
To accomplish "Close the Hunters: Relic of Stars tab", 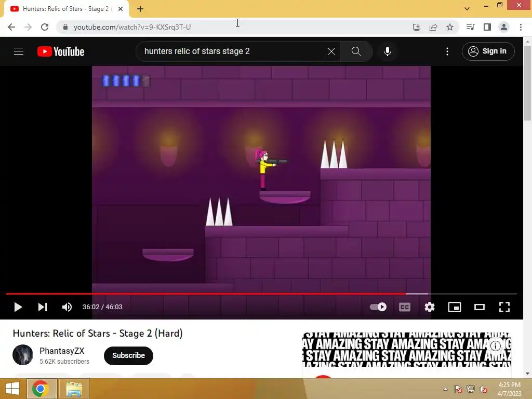I will (x=121, y=9).
